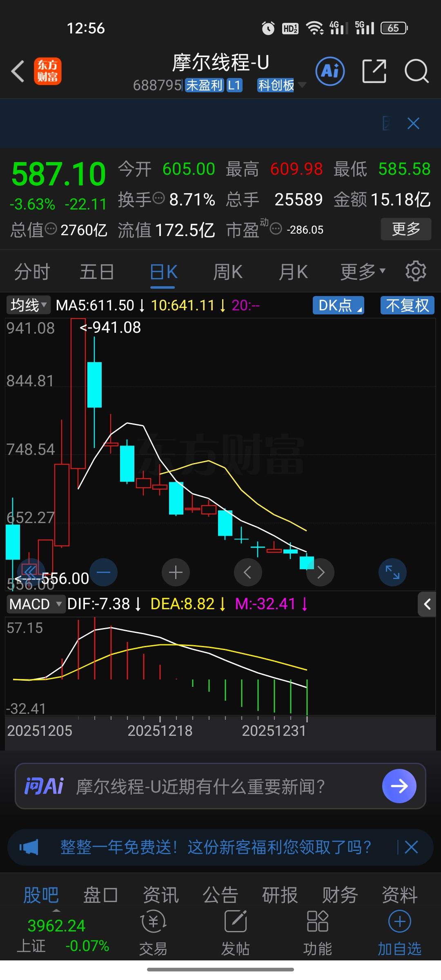The image size is (441, 980).
Task: Collapse indicator side panel arrow
Action: pos(427,604)
